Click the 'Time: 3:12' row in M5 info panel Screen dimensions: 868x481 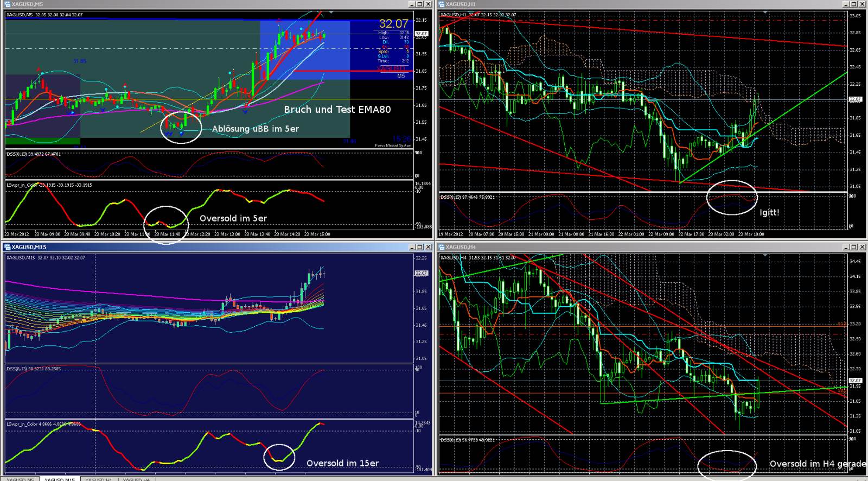[x=394, y=61]
